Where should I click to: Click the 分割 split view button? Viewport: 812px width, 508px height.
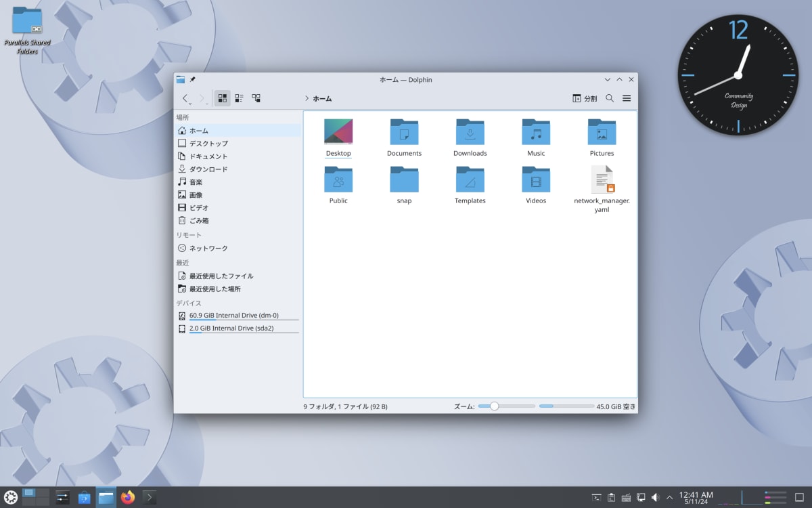pyautogui.click(x=585, y=98)
